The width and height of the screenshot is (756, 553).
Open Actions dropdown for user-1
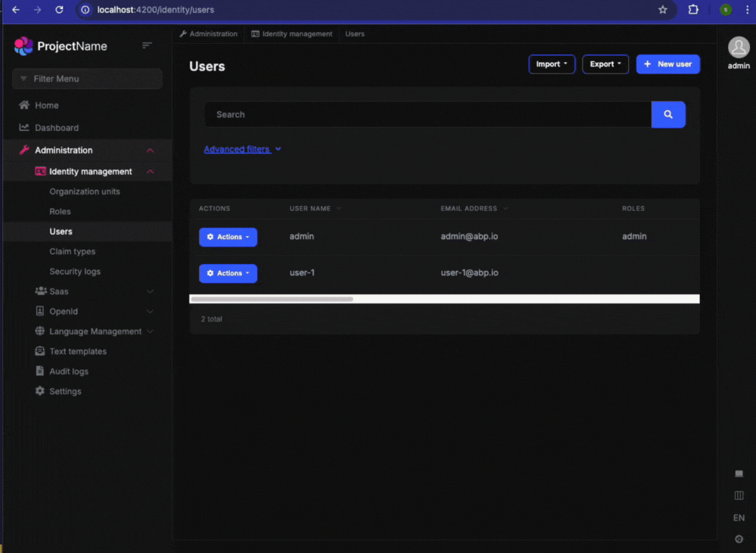click(x=228, y=273)
